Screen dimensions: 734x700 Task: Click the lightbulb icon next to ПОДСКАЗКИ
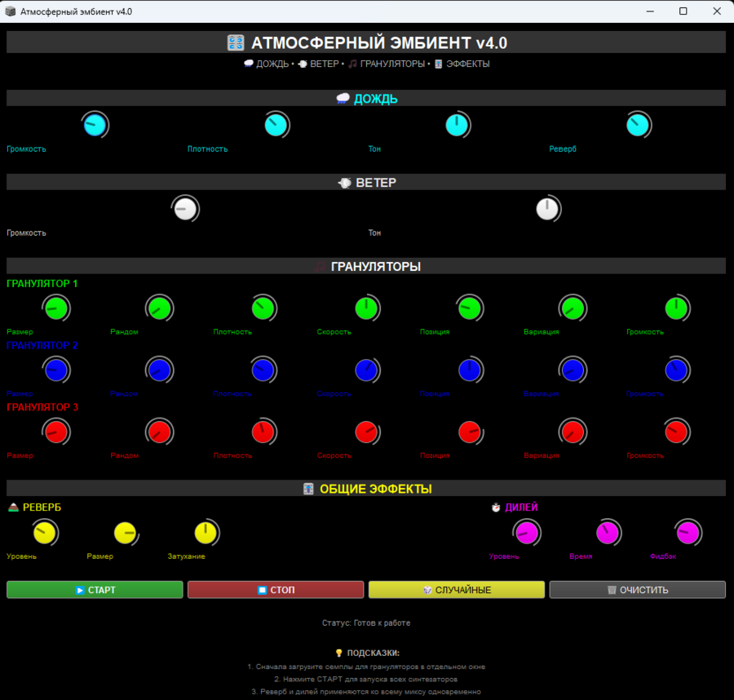[x=339, y=653]
